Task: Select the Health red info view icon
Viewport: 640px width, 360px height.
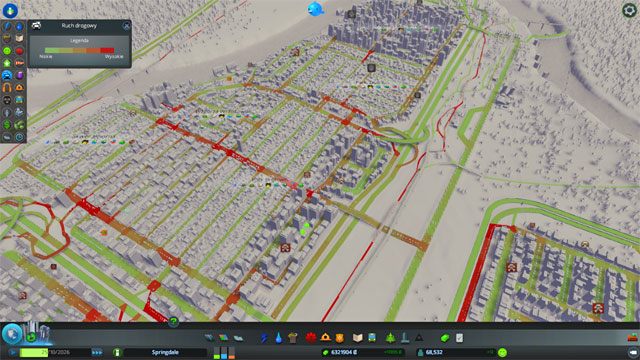Action: 19,51
